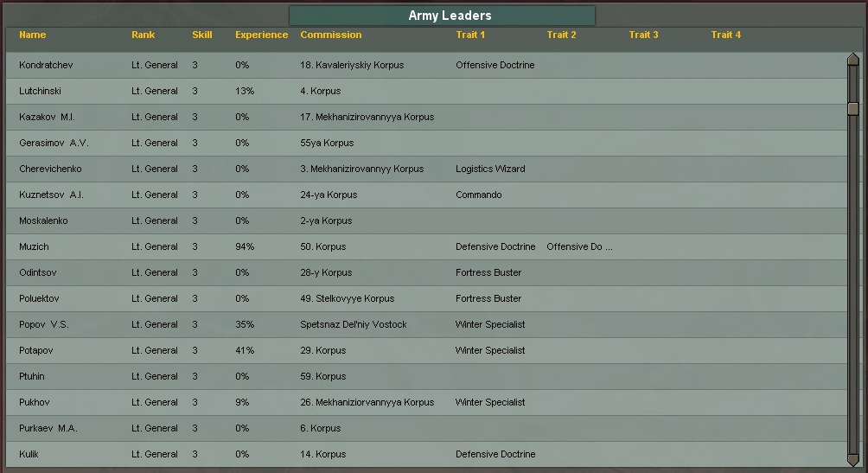Select the Muzich leader row
This screenshot has width=868, height=473.
coord(35,246)
